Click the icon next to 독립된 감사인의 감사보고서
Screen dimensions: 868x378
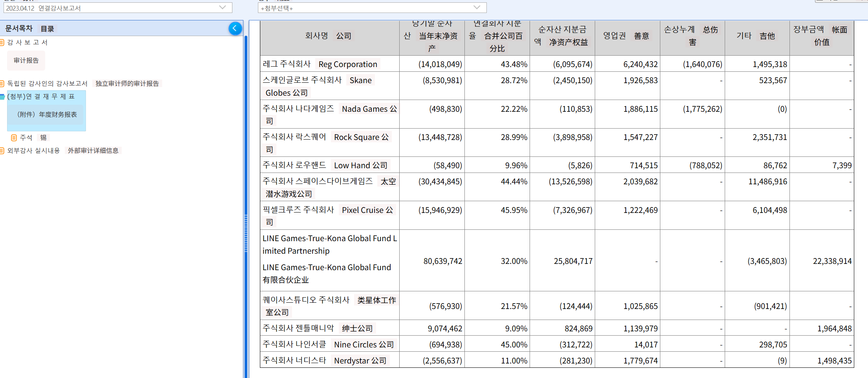pyautogui.click(x=2, y=84)
